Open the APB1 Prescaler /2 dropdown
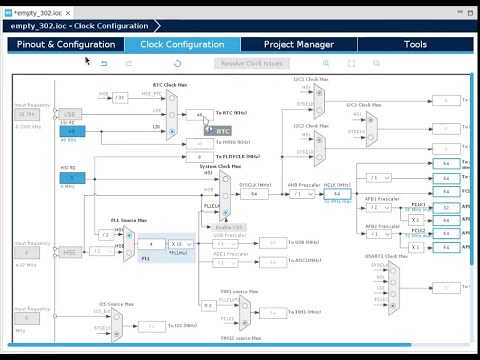 click(x=379, y=207)
